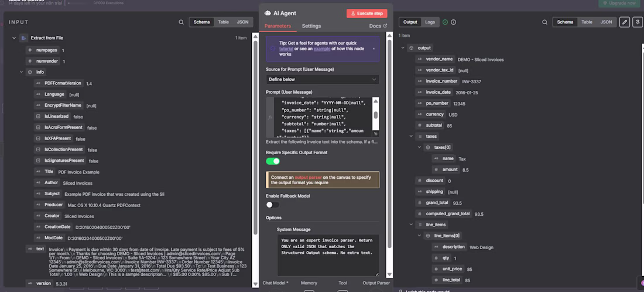The height and width of the screenshot is (292, 644).
Task: Click the hash icon beside numrender
Action: 30,62
